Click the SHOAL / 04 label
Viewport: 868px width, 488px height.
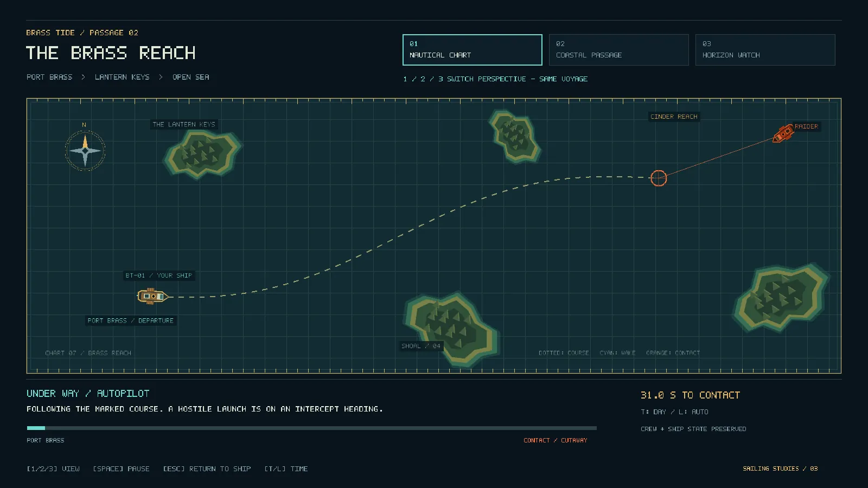[x=421, y=346]
